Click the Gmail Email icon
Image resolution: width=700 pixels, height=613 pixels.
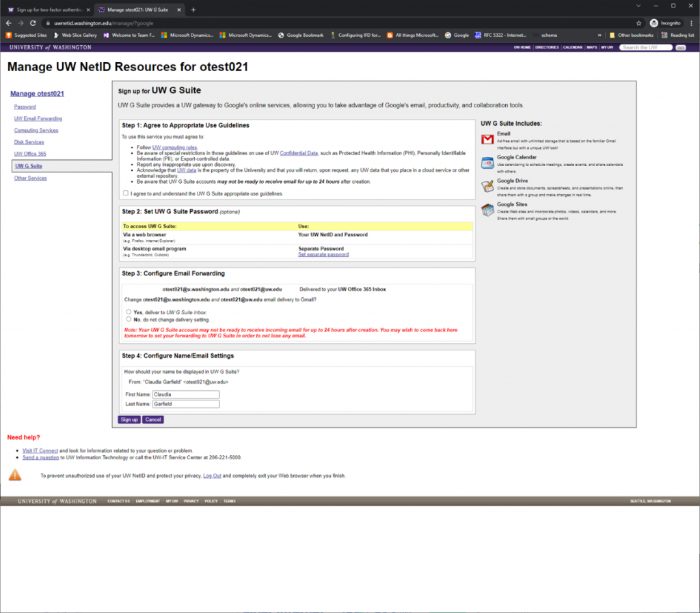click(487, 139)
